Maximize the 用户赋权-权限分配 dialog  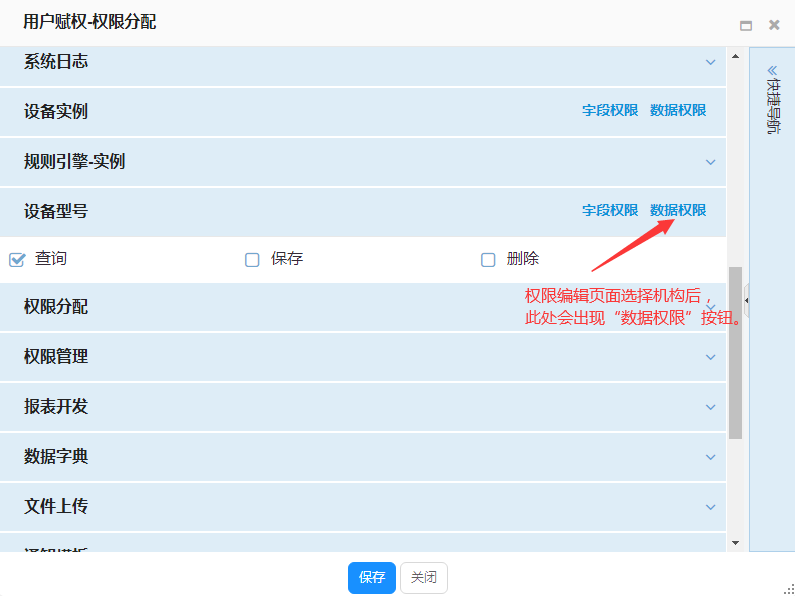[746, 25]
